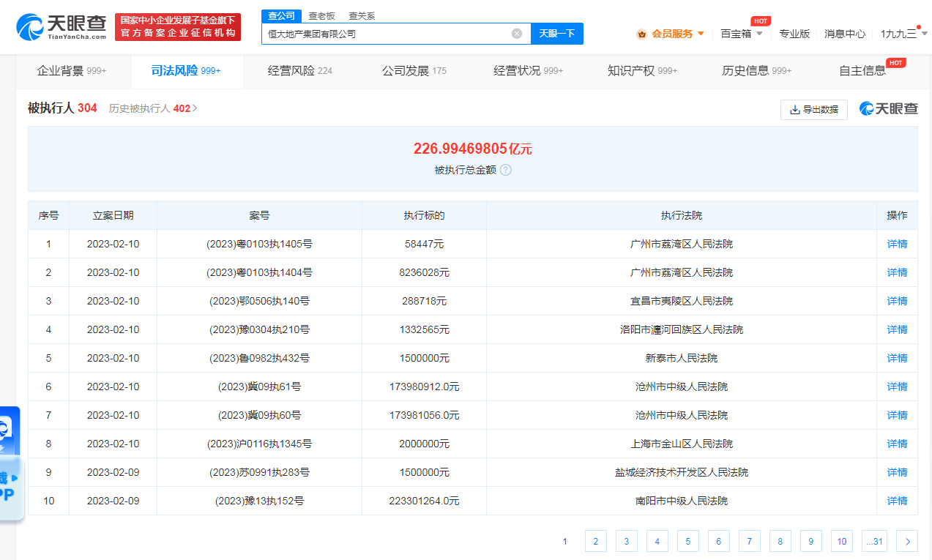This screenshot has width=932, height=560.
Task: Go to page 2 of results
Action: [x=596, y=541]
